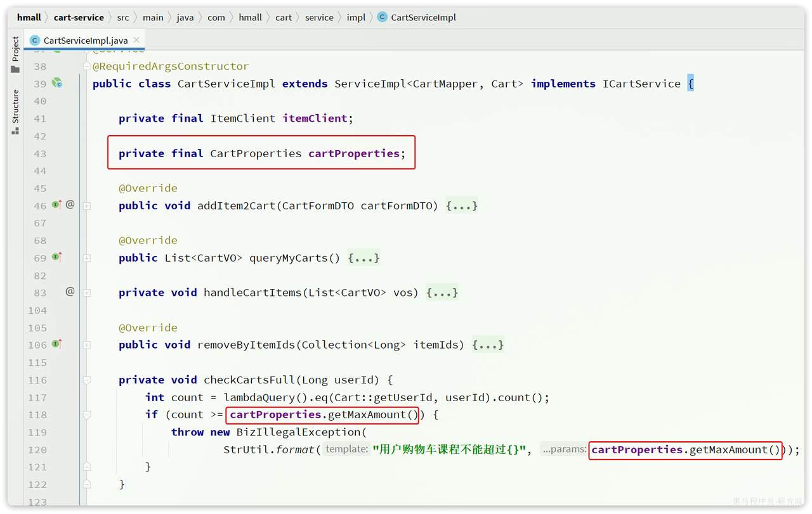Click ServiceImpl in class declaration
Screen dimensions: 812x514
point(370,84)
